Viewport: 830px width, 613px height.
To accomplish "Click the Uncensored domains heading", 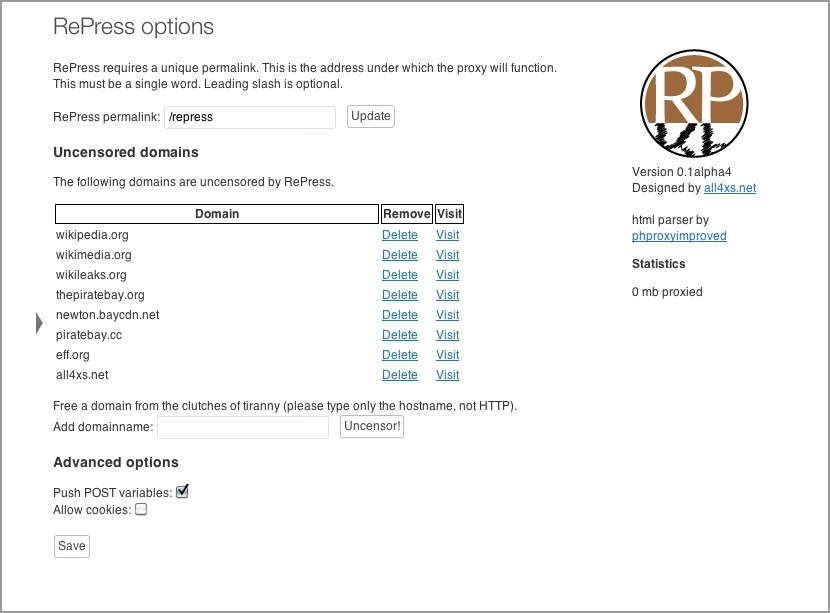I will pos(126,152).
